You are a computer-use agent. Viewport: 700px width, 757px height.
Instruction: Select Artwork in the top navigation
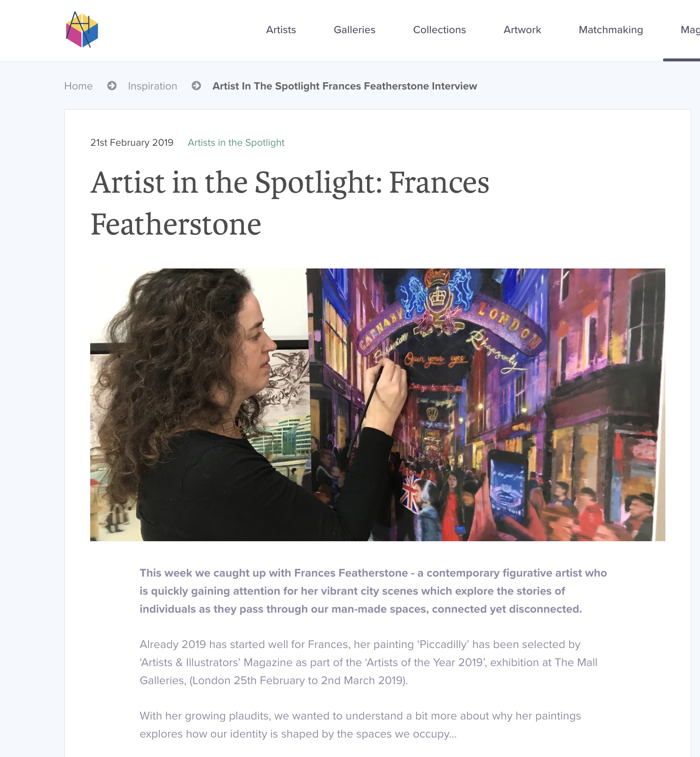coord(522,30)
